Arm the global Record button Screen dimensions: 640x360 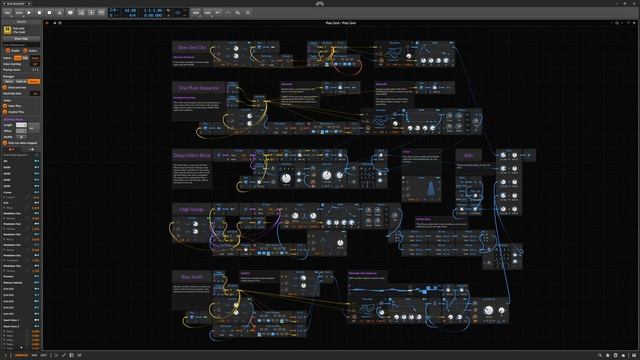[x=49, y=13]
